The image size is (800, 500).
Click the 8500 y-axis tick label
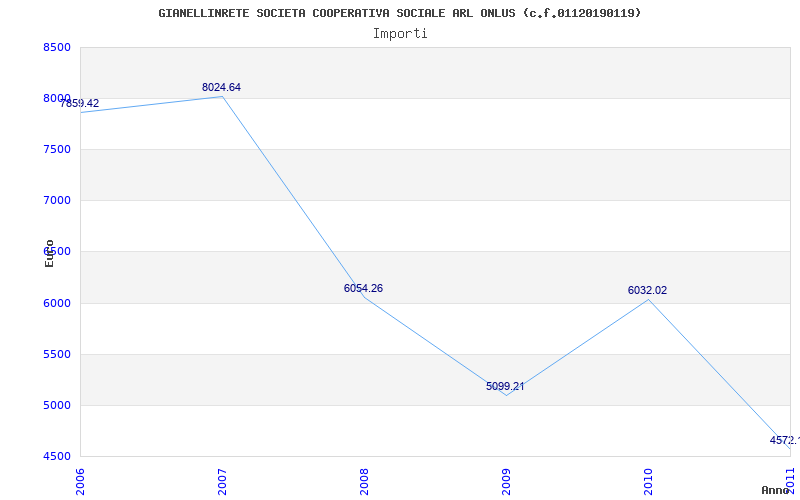click(x=57, y=47)
